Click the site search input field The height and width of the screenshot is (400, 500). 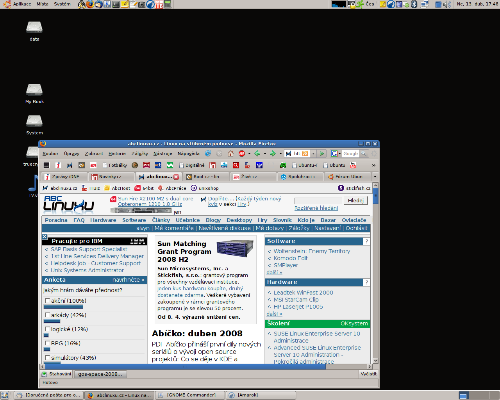tap(318, 200)
